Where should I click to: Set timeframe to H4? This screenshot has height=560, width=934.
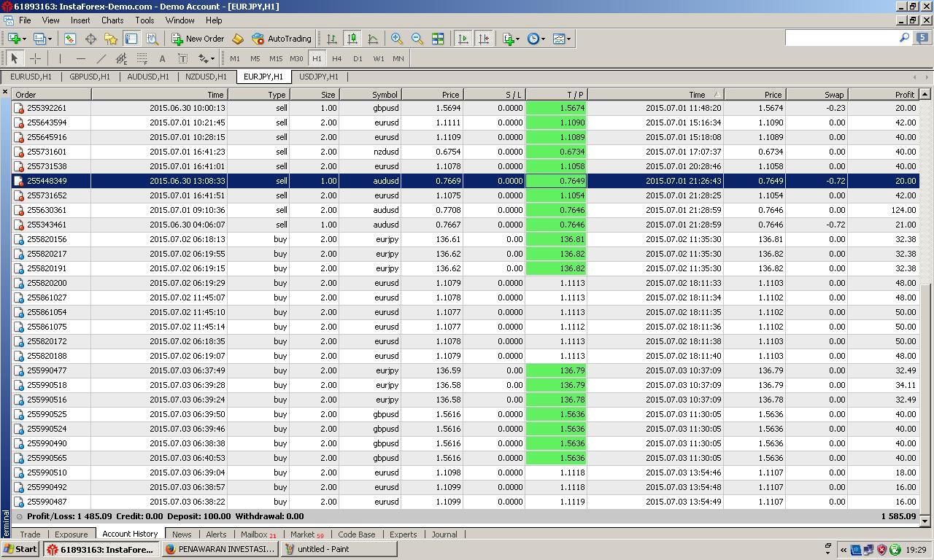[336, 58]
